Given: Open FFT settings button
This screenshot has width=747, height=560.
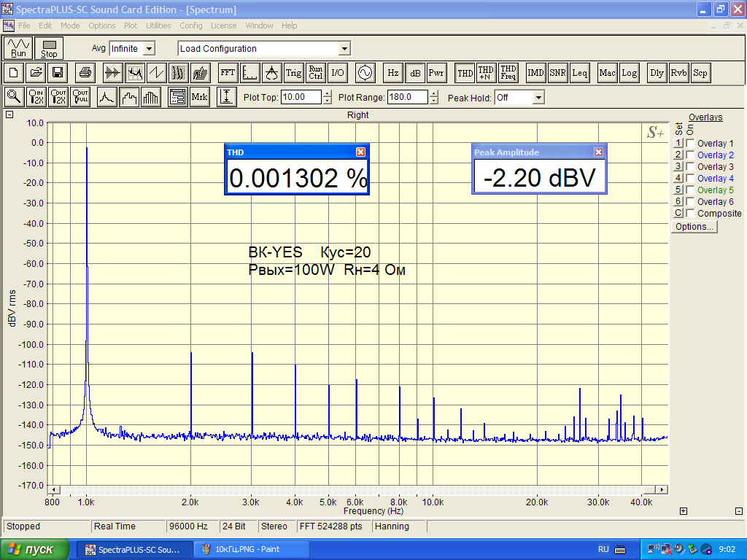Looking at the screenshot, I should [228, 73].
